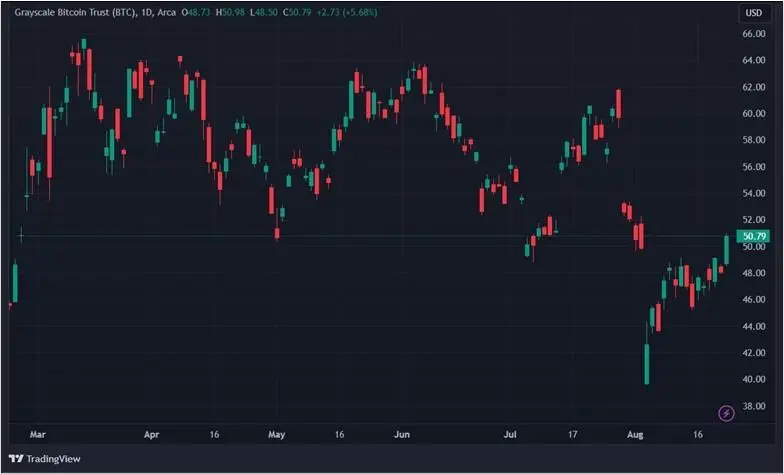
Task: Click the TradingView logo
Action: [43, 457]
